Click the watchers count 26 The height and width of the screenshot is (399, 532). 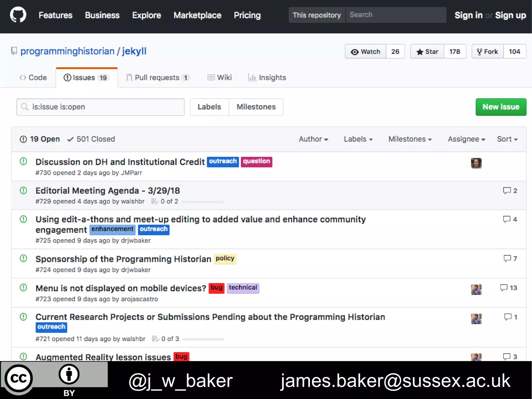tap(395, 51)
